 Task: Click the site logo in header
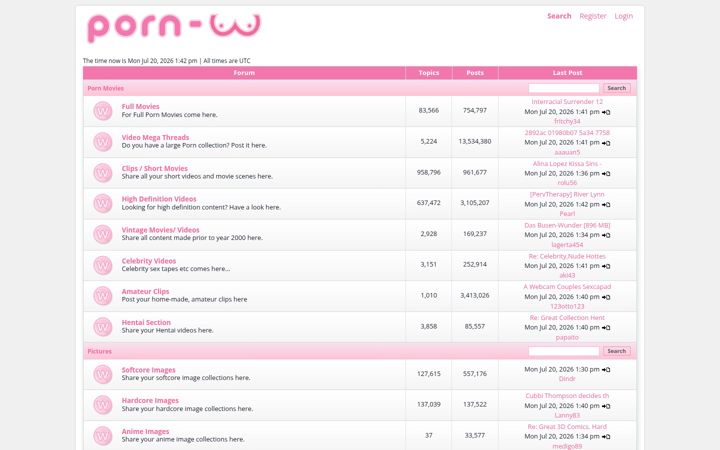click(x=174, y=28)
